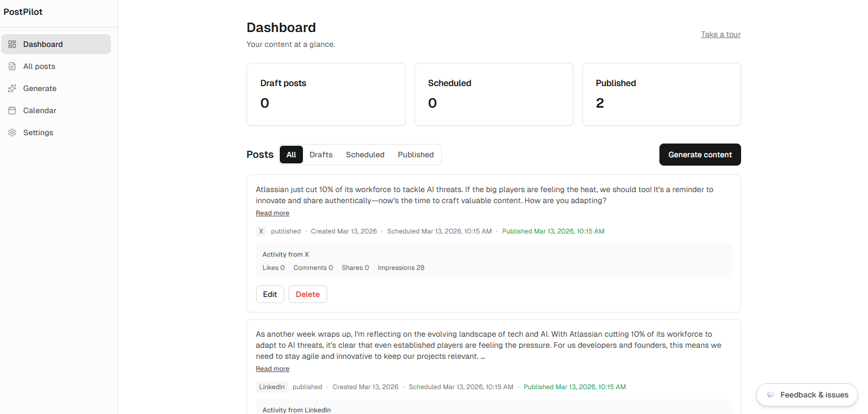Viewport: 868px width, 414px height.
Task: Click the Feedback speech bubble icon
Action: (x=771, y=395)
